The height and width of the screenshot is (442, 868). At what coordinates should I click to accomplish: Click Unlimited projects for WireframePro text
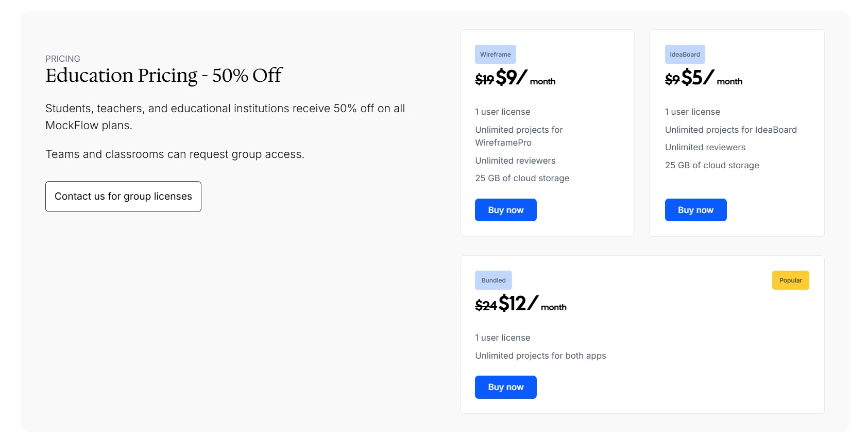[x=519, y=136]
